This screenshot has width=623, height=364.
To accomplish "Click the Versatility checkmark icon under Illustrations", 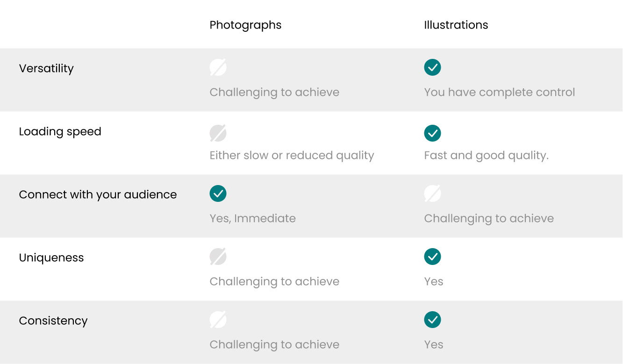I will point(432,67).
